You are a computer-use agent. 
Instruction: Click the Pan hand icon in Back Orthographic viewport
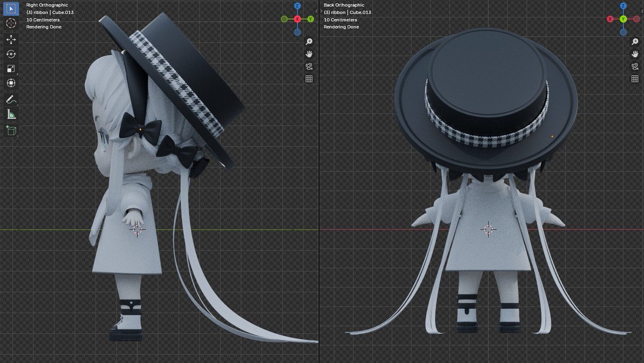tap(635, 54)
